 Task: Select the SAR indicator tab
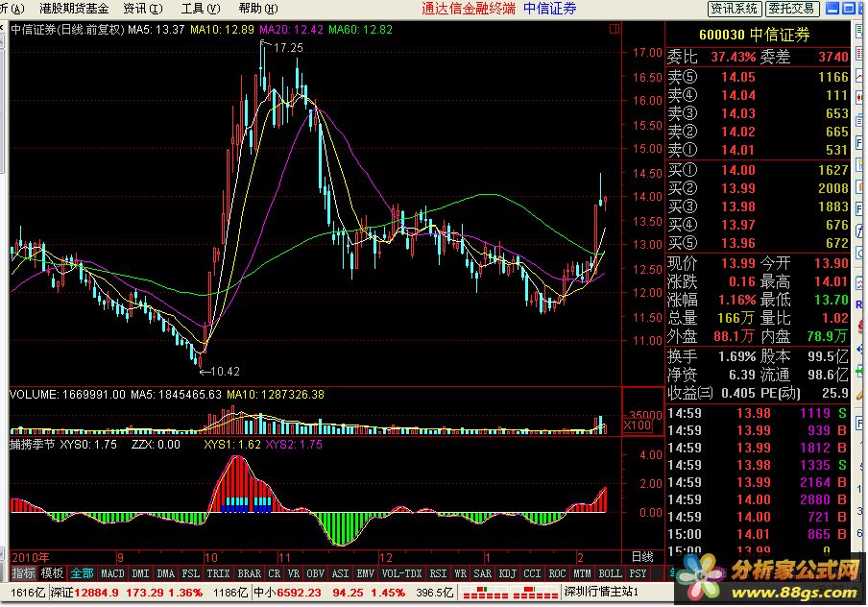(482, 573)
